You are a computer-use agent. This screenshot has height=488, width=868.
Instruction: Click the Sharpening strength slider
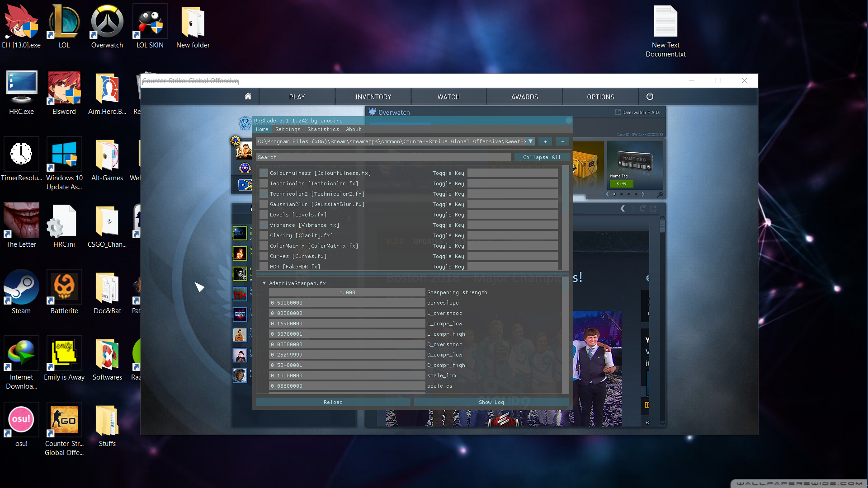347,292
